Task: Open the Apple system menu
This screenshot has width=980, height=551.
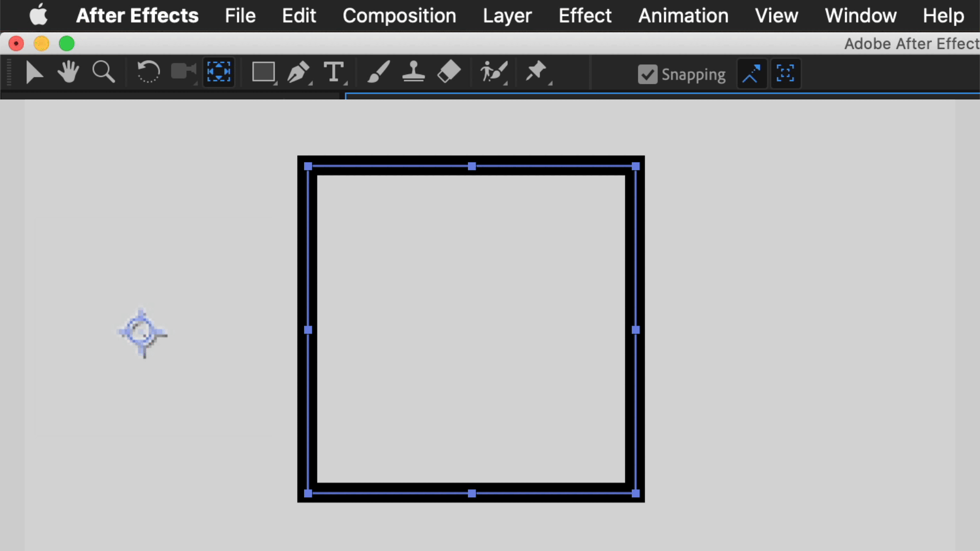Action: click(x=38, y=15)
